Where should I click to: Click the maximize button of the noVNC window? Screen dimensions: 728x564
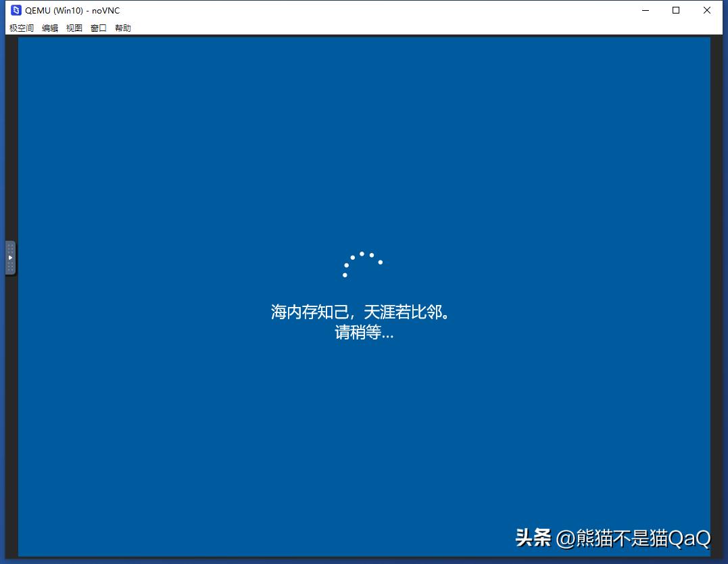pyautogui.click(x=676, y=10)
